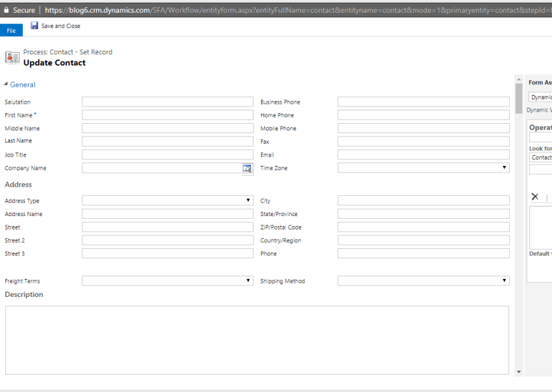Open the Time Zone dropdown

point(423,168)
